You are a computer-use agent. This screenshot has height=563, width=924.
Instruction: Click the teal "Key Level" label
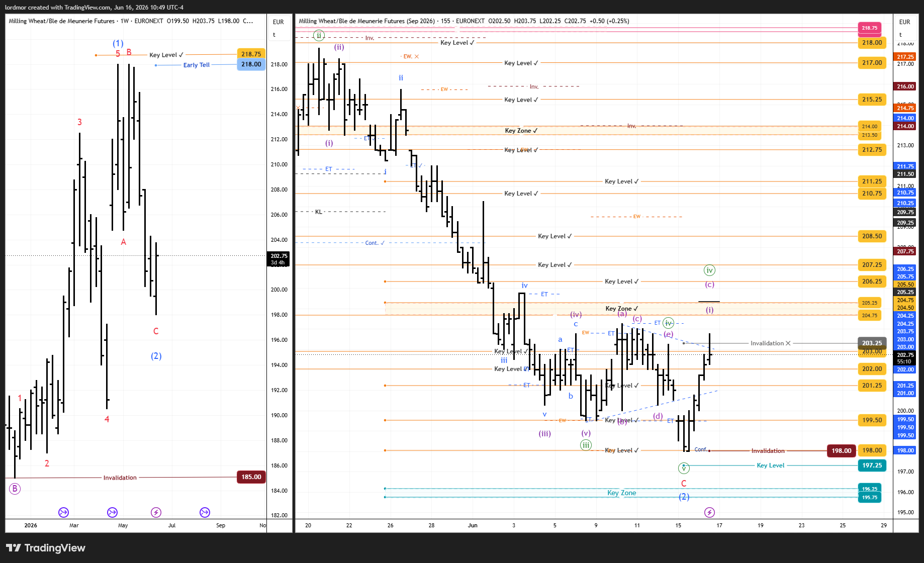[771, 465]
